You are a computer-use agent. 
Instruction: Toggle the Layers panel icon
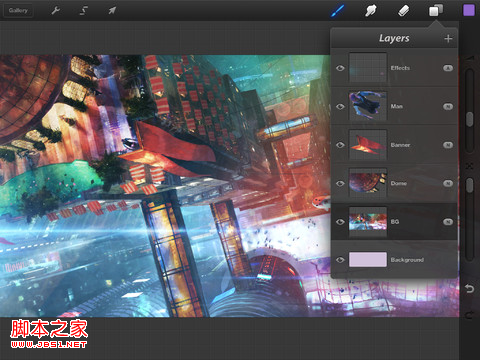click(x=436, y=10)
